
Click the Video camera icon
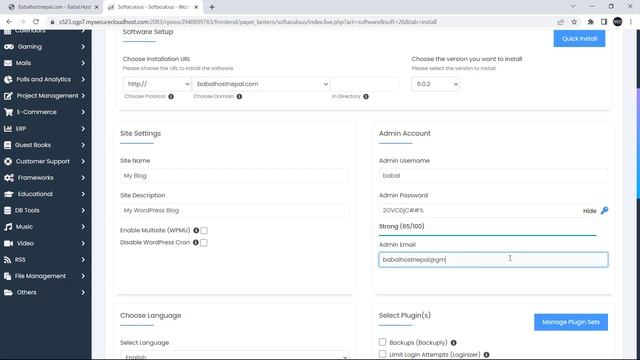(x=8, y=243)
